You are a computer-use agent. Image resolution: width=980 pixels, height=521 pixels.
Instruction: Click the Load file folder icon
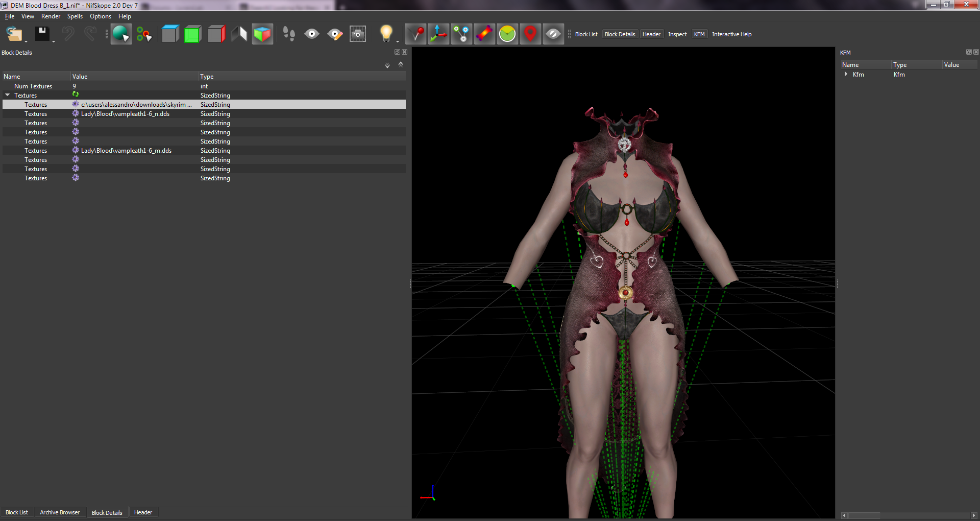tap(14, 34)
